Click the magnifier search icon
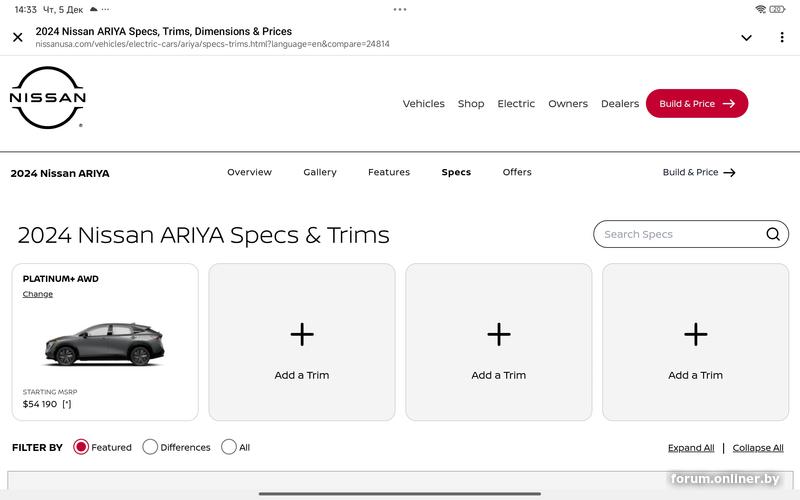The height and width of the screenshot is (500, 800). (x=773, y=234)
